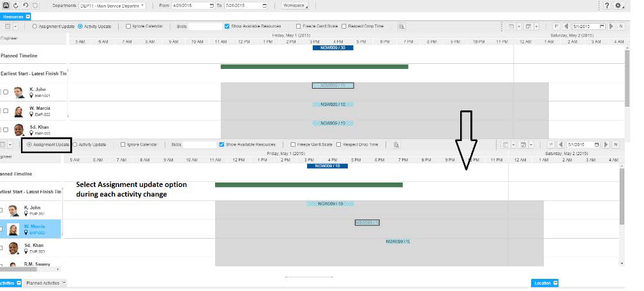This screenshot has width=644, height=291.
Task: Tick the Ignore Calendar checkbox in the first toolbar
Action: pos(128,27)
